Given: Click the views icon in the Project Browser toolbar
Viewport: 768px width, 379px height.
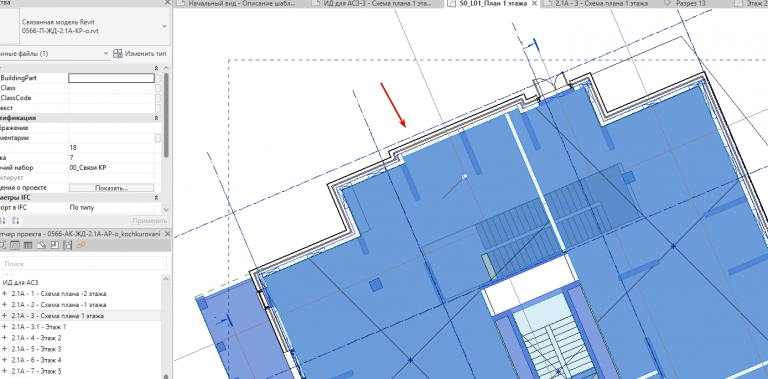Looking at the screenshot, I should [4, 245].
